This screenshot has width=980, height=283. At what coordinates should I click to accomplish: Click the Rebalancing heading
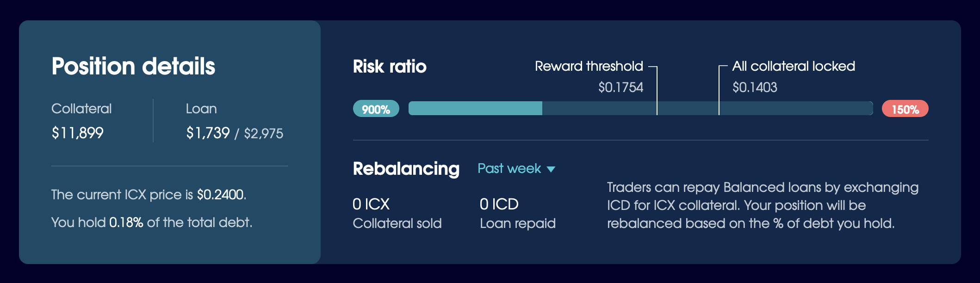coord(406,169)
